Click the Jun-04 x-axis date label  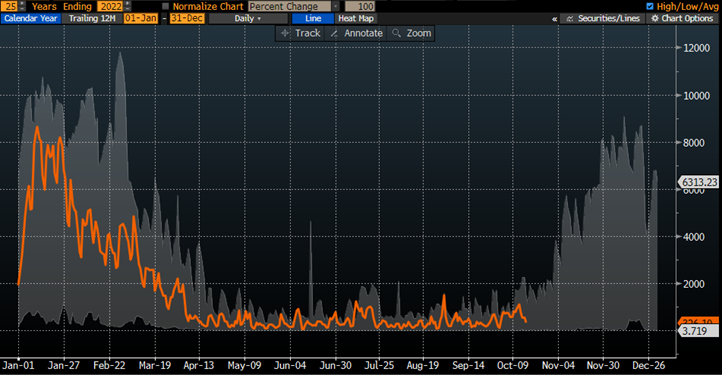pyautogui.click(x=290, y=365)
